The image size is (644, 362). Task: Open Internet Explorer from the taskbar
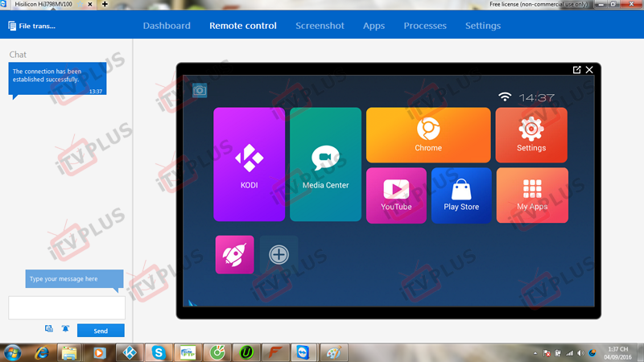(42, 352)
